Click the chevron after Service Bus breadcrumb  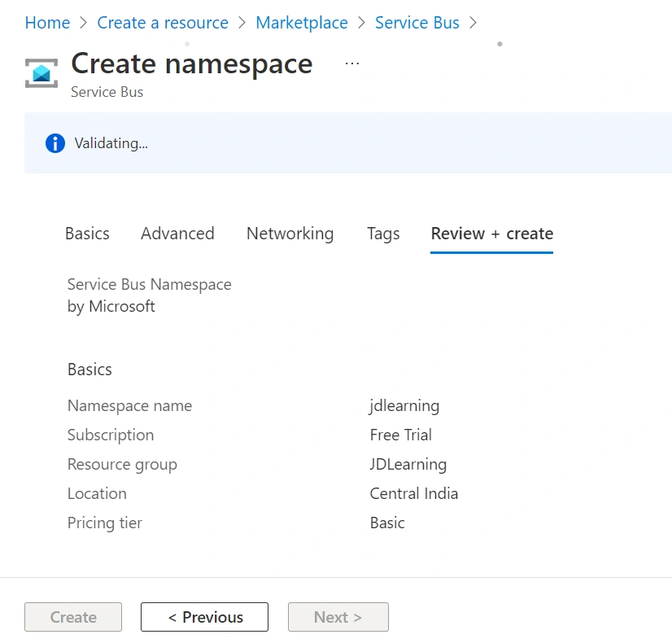tap(473, 23)
